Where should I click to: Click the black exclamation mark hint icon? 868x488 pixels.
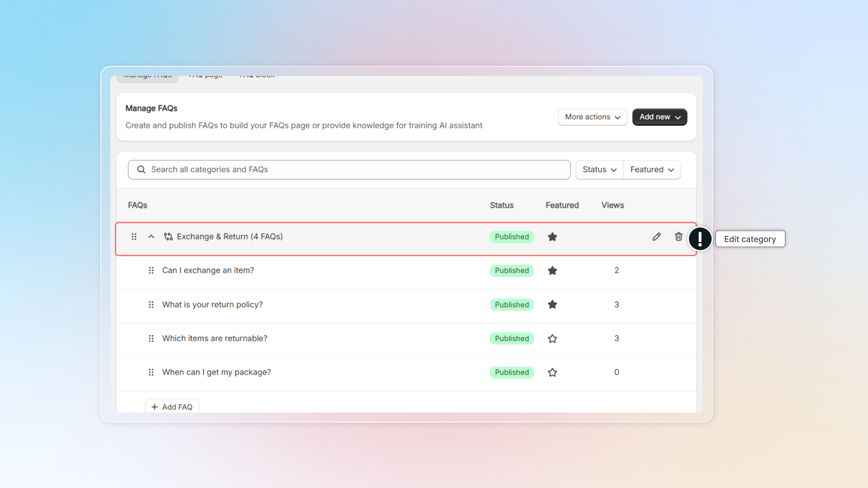[x=700, y=239]
